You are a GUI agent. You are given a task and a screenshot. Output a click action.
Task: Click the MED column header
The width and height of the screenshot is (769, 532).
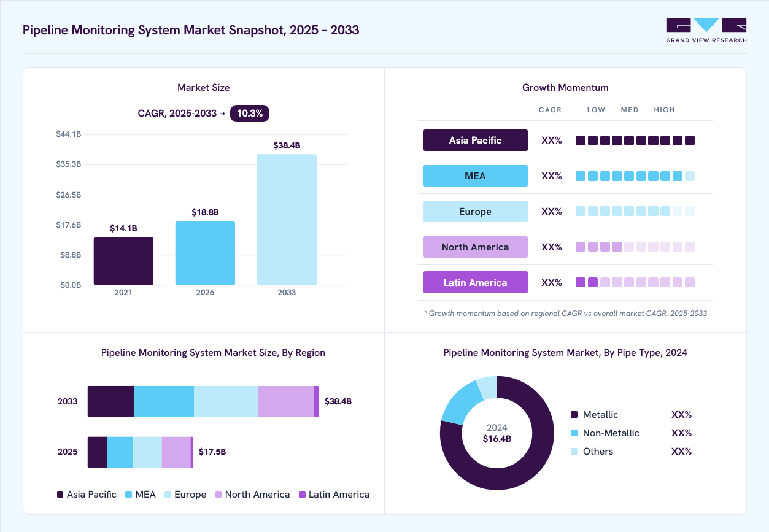point(630,110)
